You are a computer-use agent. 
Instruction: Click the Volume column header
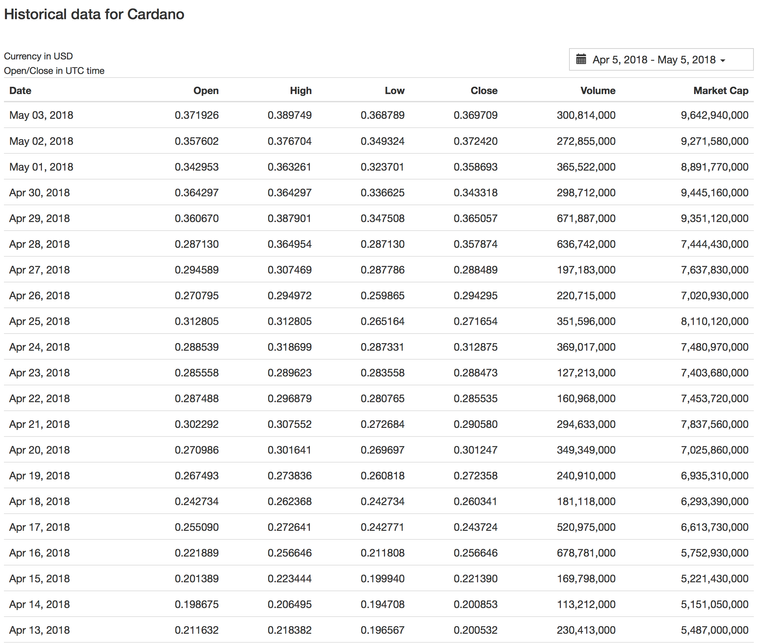[598, 91]
